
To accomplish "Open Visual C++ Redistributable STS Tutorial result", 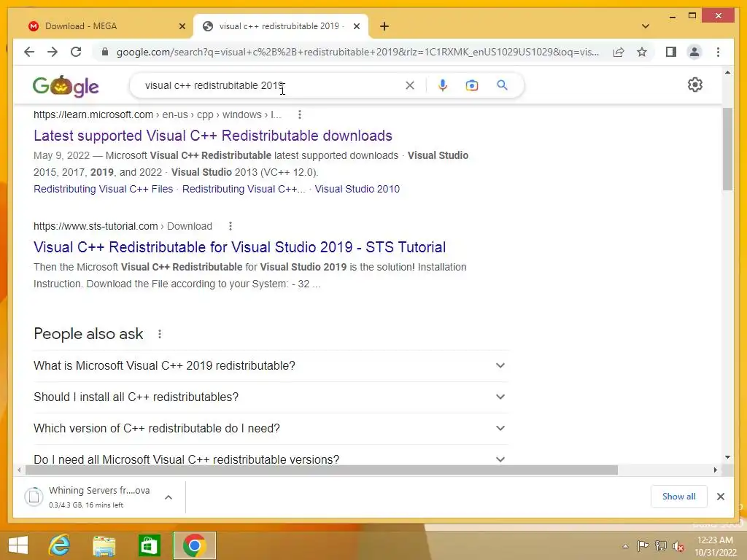I will [239, 247].
